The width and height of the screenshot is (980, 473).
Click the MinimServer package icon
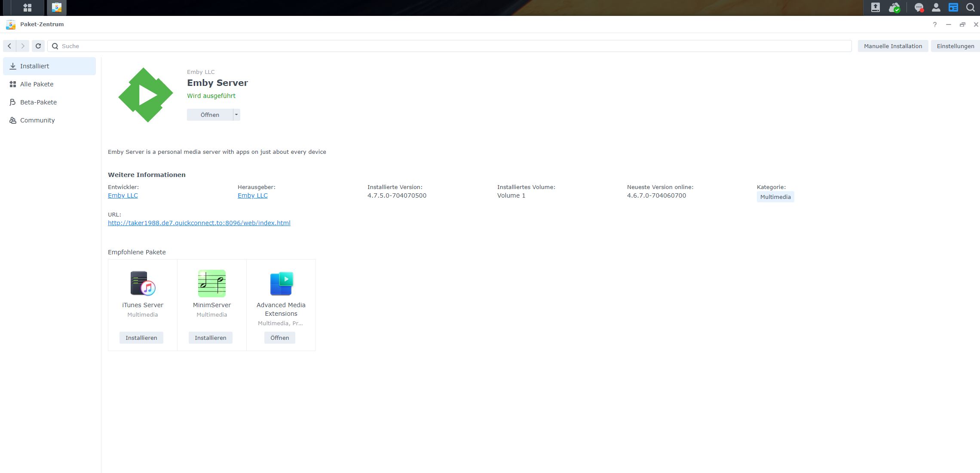pos(212,283)
